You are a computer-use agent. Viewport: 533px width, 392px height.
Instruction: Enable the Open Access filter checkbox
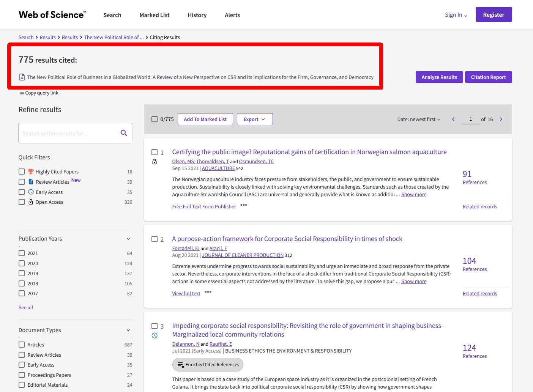[x=22, y=202]
